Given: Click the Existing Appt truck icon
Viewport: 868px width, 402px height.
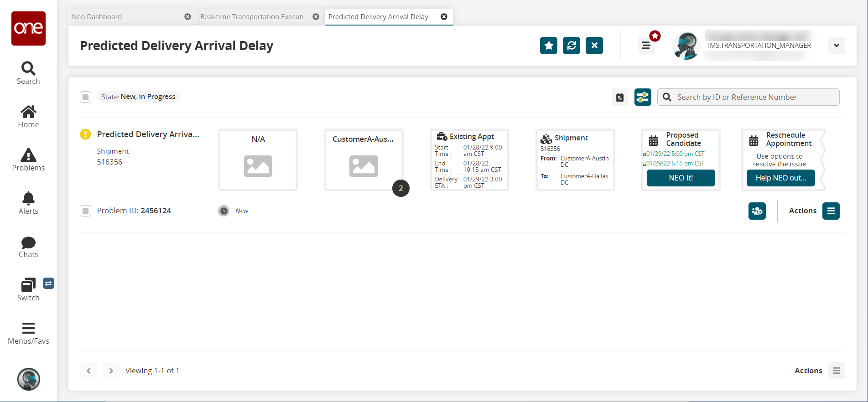Looking at the screenshot, I should point(442,136).
